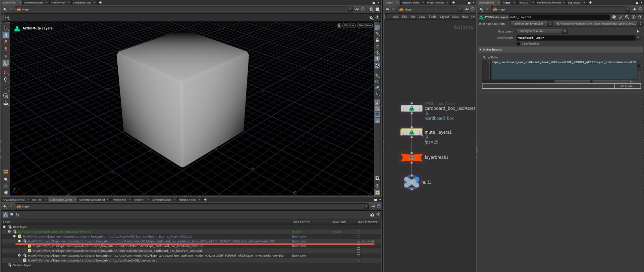Image resolution: width=644 pixels, height=272 pixels.
Task: Click the cardboard_box_usdAsset AYON Load Asset node
Action: 412,109
